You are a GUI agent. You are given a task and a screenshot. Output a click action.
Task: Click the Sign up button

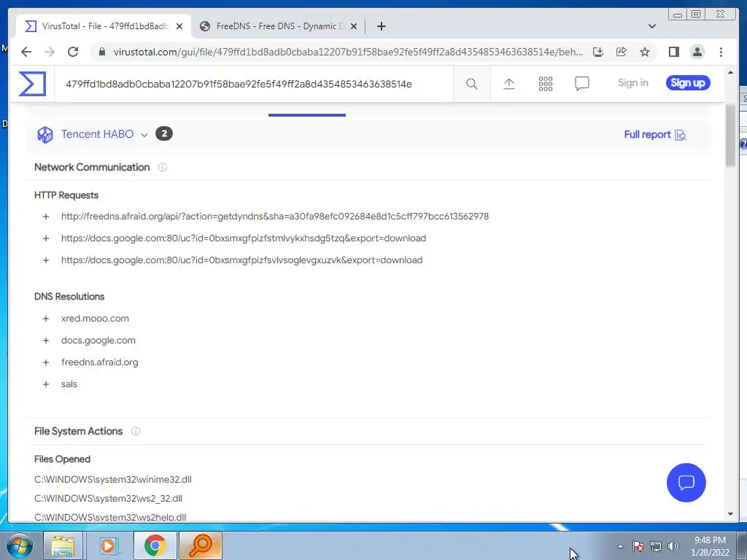(688, 83)
